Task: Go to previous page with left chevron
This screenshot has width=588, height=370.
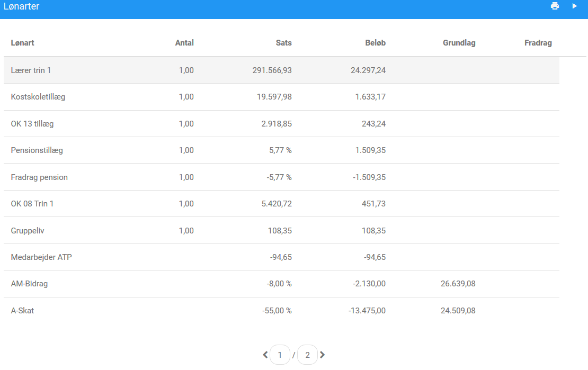Action: click(265, 355)
